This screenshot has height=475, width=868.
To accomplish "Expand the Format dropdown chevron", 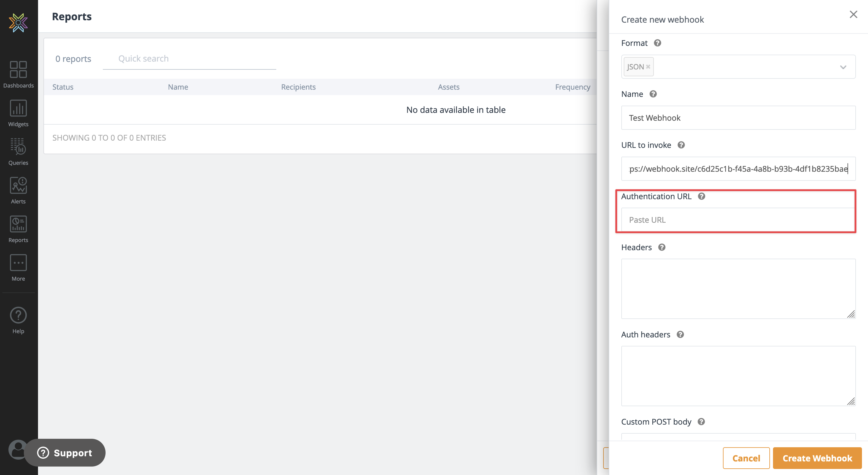I will tap(843, 67).
